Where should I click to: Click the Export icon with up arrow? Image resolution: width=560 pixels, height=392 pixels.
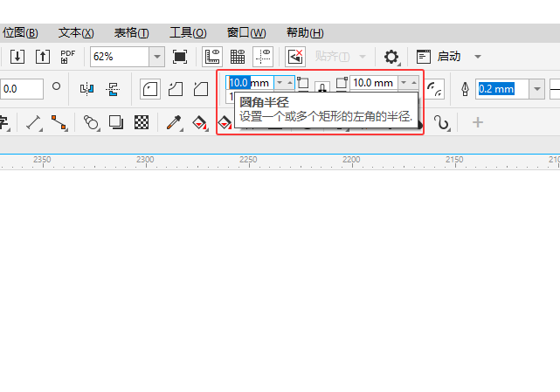[x=43, y=57]
